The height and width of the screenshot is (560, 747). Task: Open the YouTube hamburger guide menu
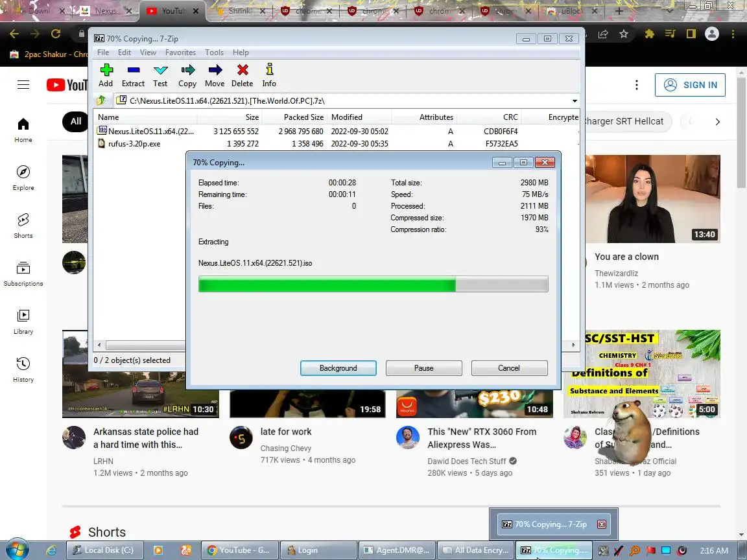pos(23,85)
